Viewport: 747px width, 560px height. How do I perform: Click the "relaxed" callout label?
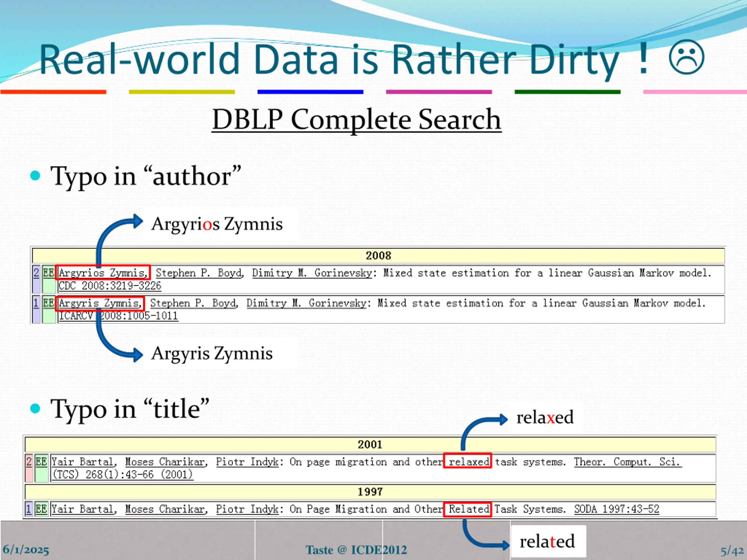[x=545, y=417]
